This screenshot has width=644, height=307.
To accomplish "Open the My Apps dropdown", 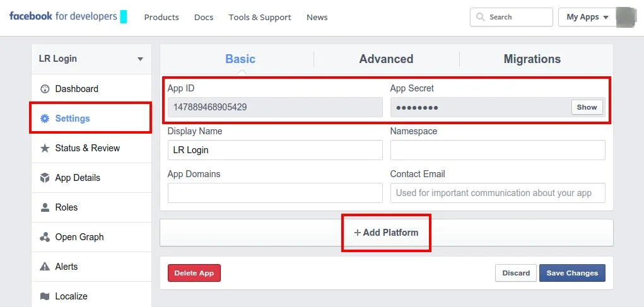I will pos(587,17).
